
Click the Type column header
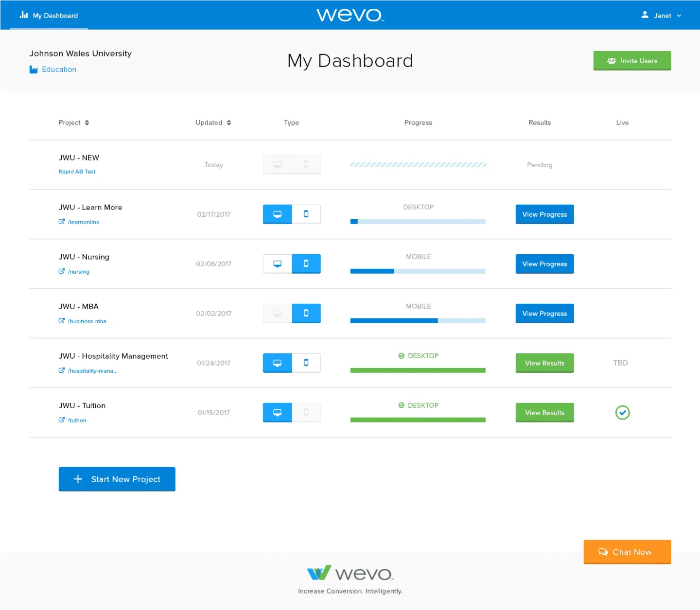291,122
